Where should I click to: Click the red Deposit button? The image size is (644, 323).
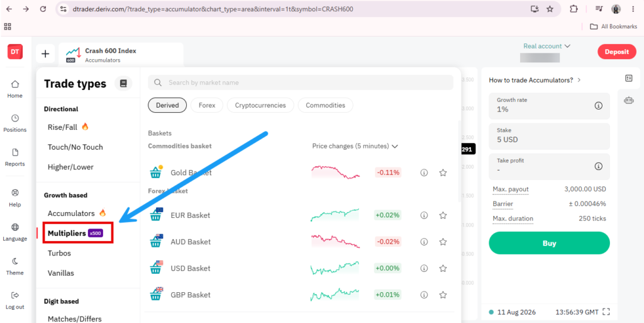click(616, 52)
